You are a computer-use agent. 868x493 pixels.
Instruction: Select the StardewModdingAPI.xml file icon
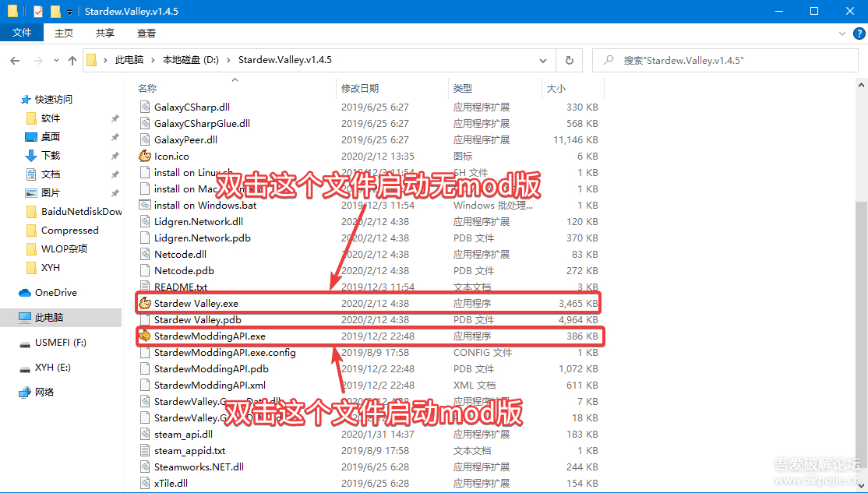click(x=144, y=385)
